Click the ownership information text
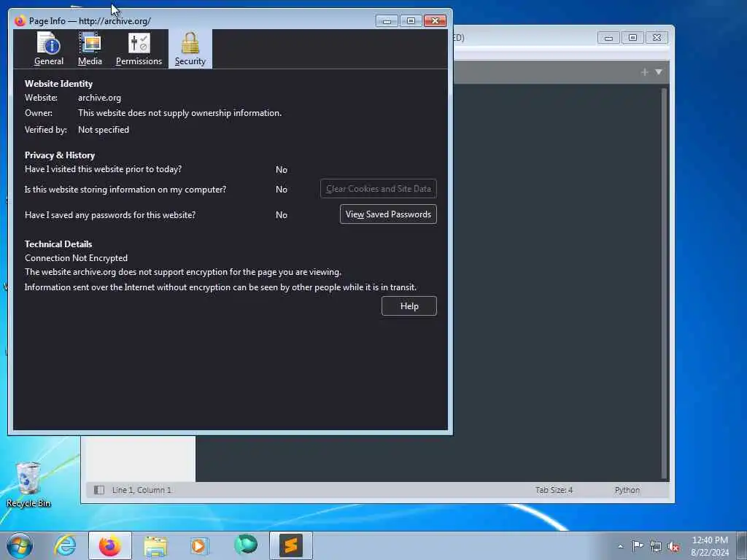 (x=179, y=113)
